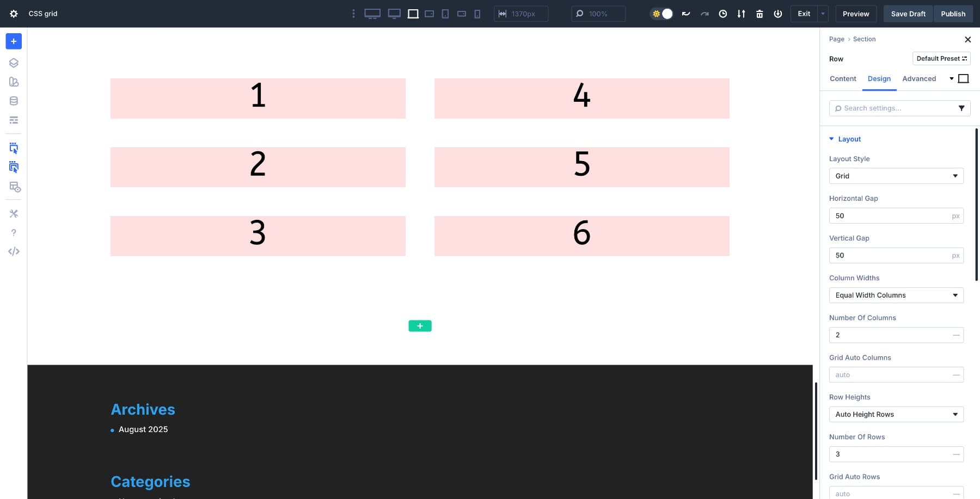Viewport: 980px width, 499px height.
Task: Click the database icon in the sidebar
Action: point(14,101)
